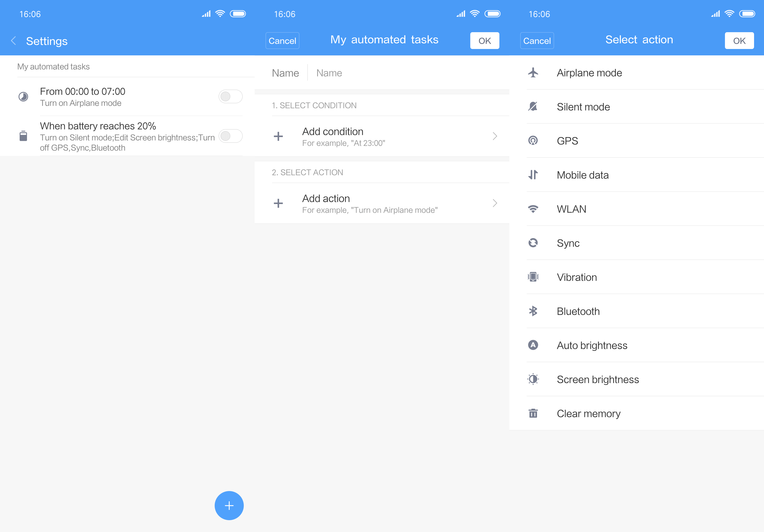The height and width of the screenshot is (532, 764).
Task: Expand the Add action row
Action: (383, 203)
